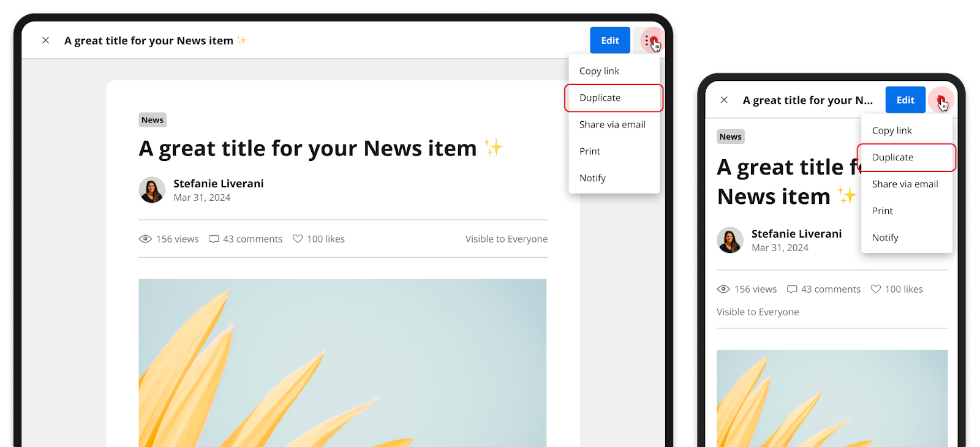Screen dimensions: 980x447
Task: Click author name Stefanie Liverani on tablet
Action: pyautogui.click(x=219, y=184)
